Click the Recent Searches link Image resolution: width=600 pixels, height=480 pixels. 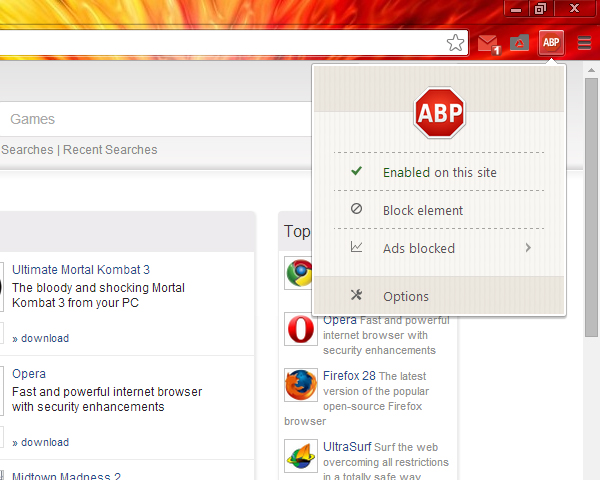(110, 150)
